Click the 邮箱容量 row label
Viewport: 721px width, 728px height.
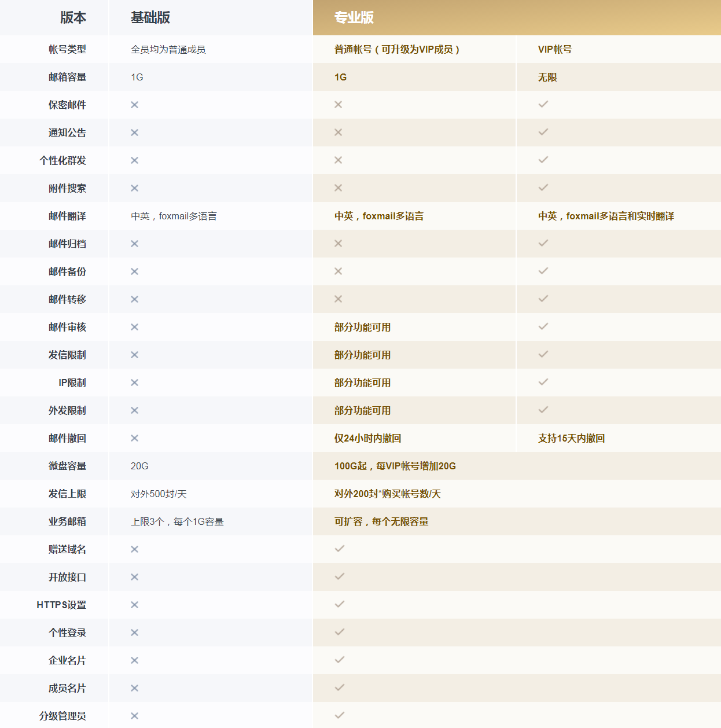point(67,77)
